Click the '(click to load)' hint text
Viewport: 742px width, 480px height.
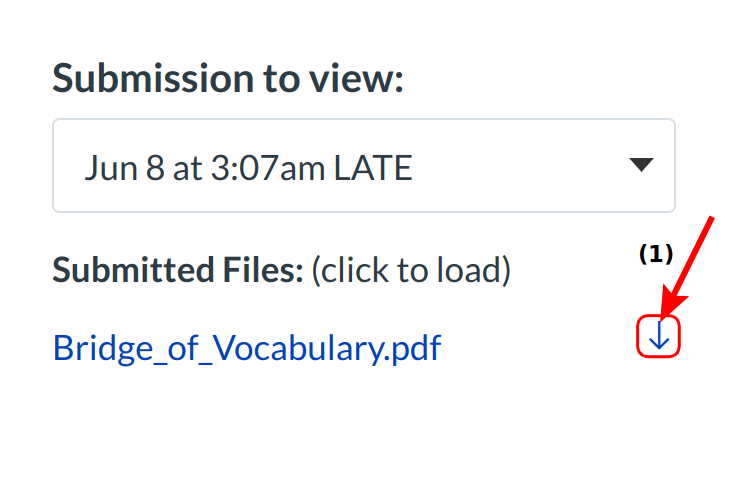[410, 269]
